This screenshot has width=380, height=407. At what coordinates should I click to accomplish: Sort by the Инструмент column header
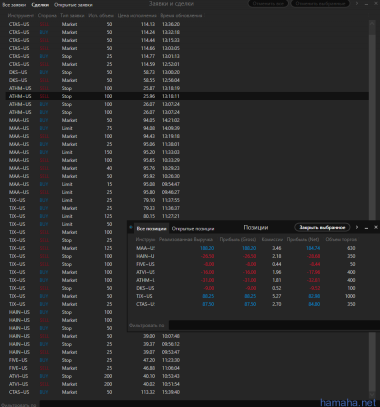tap(21, 16)
